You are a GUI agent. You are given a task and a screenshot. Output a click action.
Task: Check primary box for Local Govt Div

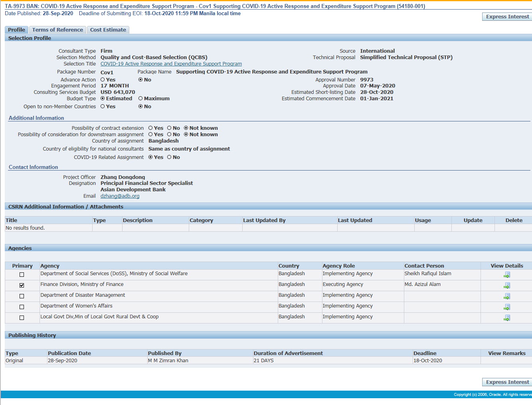[x=22, y=318]
